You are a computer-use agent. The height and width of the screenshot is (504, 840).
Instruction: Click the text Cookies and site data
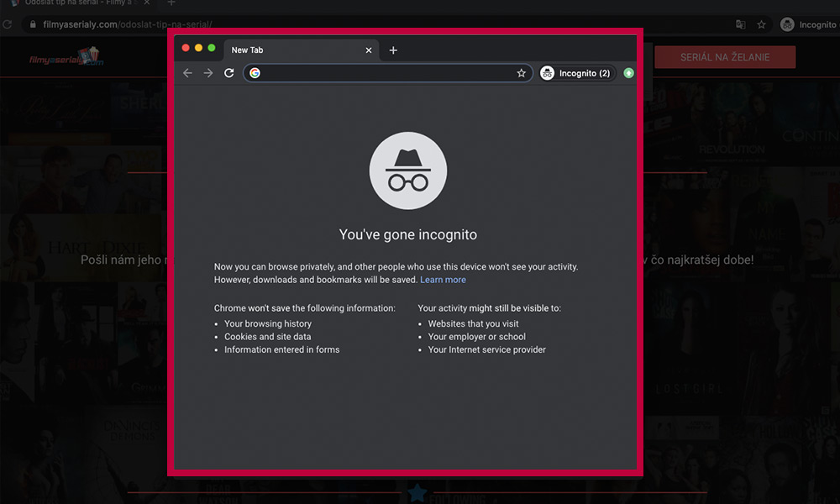click(x=268, y=336)
